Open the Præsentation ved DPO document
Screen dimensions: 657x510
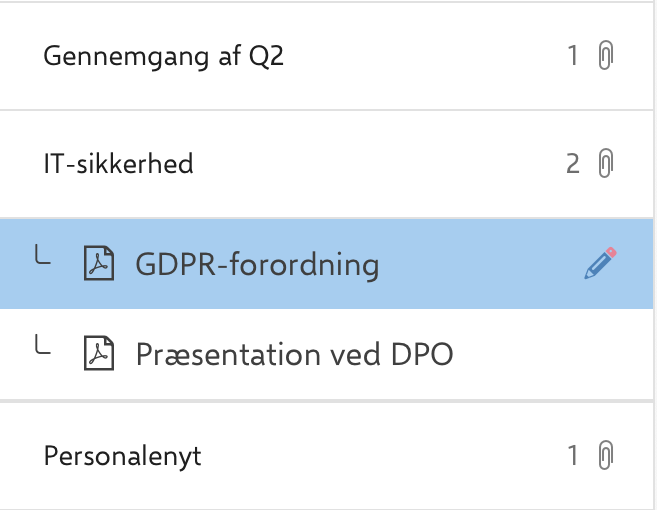[x=294, y=354]
